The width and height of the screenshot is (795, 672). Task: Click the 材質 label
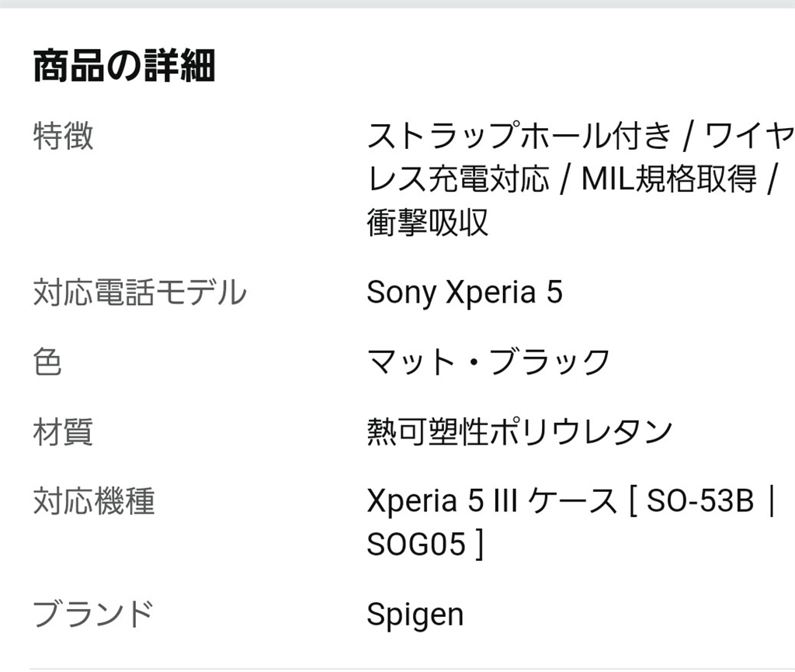point(63,431)
